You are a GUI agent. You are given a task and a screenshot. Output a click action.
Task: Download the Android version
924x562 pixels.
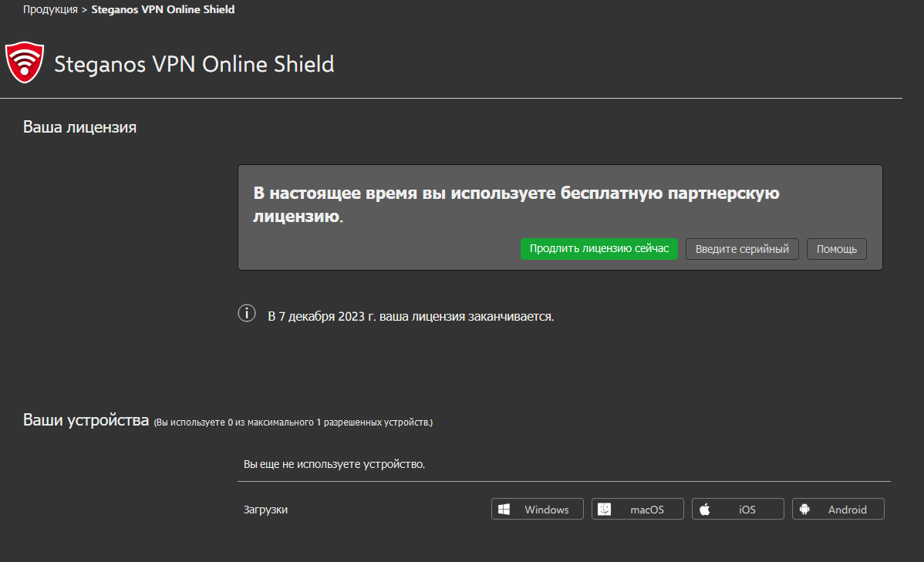[838, 509]
